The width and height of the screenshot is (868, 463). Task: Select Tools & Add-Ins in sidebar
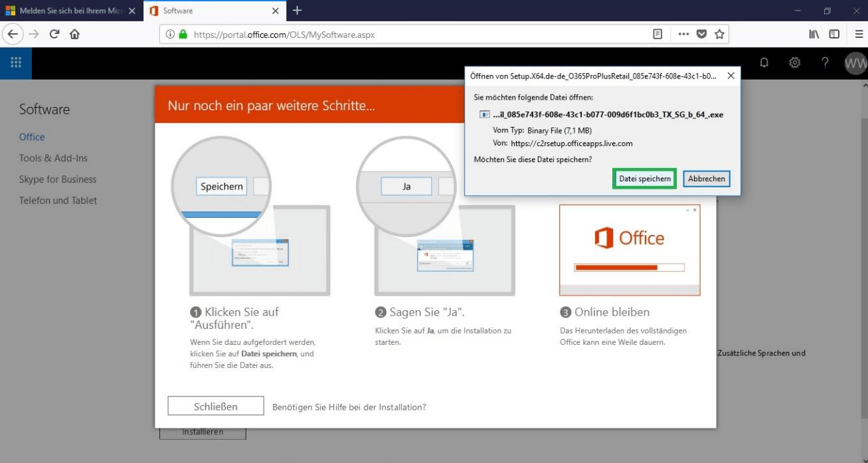pyautogui.click(x=53, y=158)
